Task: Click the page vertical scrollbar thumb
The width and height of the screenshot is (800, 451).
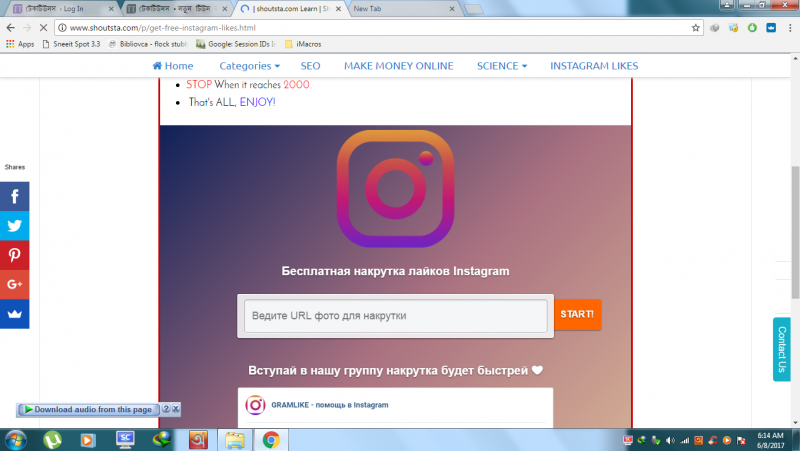Action: coord(795,232)
